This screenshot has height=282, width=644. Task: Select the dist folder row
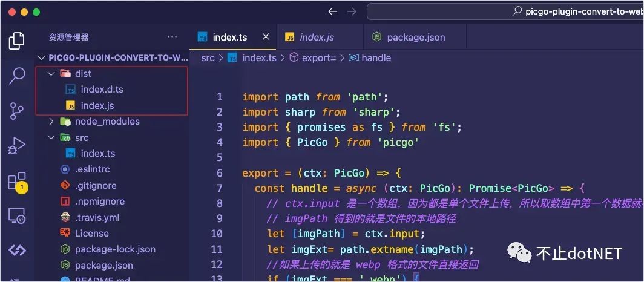pos(112,74)
